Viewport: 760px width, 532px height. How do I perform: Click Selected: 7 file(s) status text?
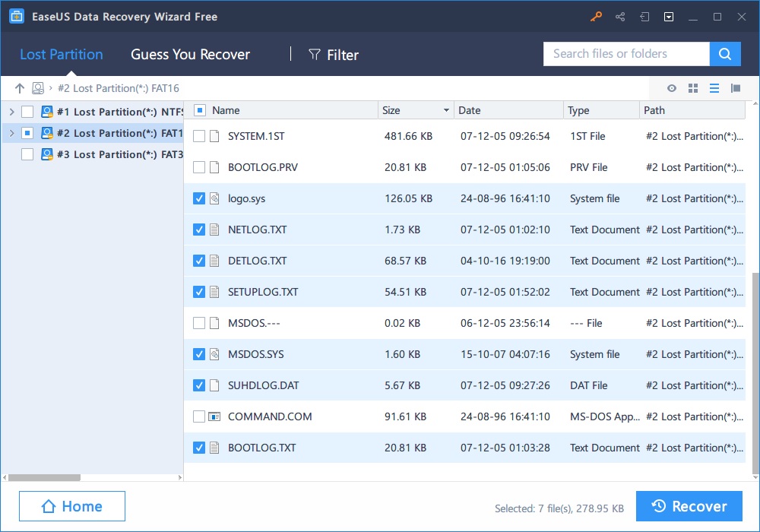[559, 508]
